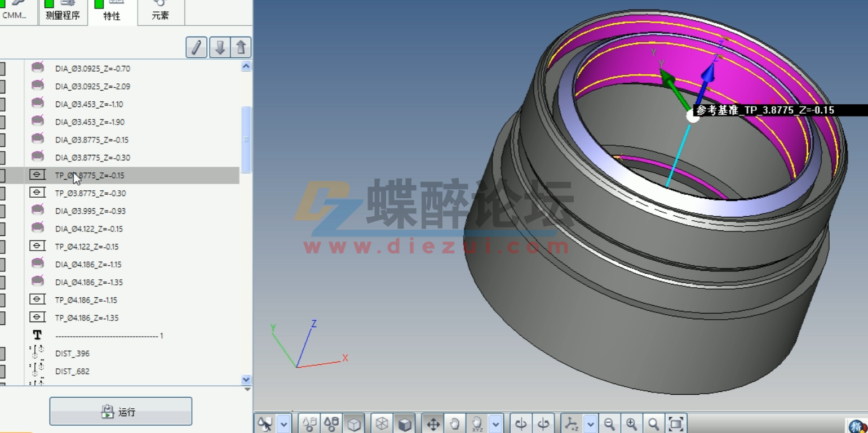The height and width of the screenshot is (433, 868).
Task: Click the pencil edit icon above the list
Action: [196, 47]
